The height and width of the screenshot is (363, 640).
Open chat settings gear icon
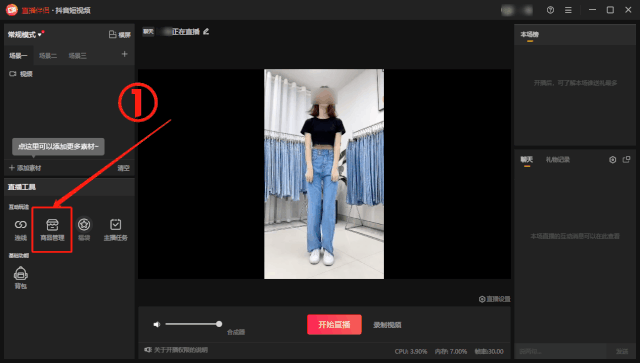(x=613, y=160)
